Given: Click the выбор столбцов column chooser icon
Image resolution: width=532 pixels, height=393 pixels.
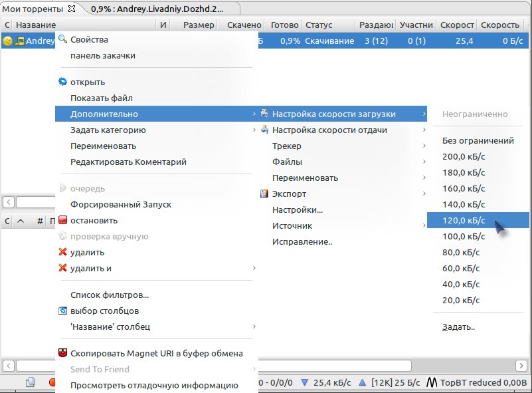Looking at the screenshot, I should 63,311.
